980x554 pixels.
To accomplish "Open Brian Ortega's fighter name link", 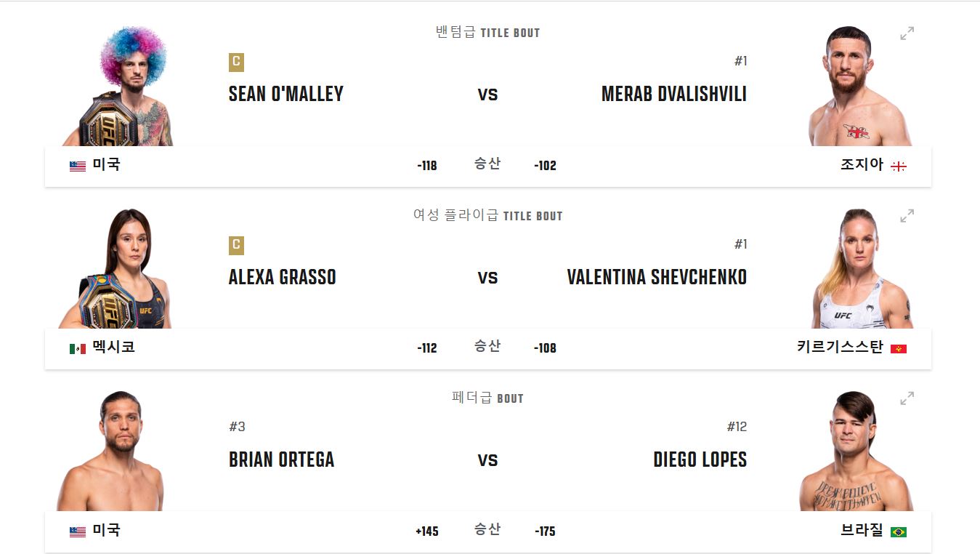I will click(x=281, y=459).
